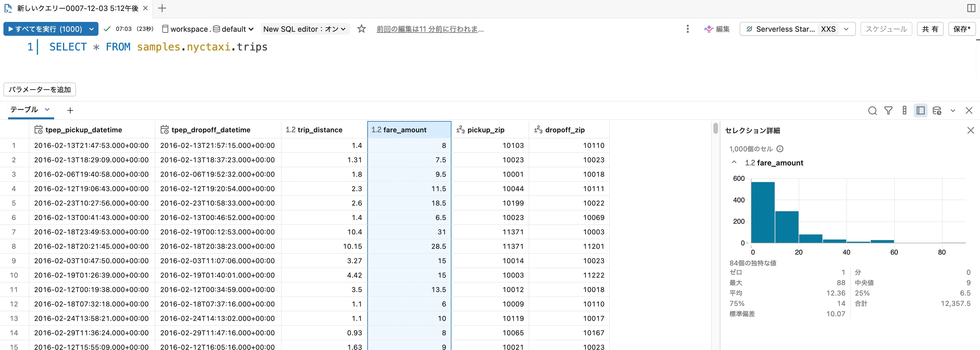Screen dimensions: 980x350
Task: Select the fare_amount column header
Action: click(409, 130)
